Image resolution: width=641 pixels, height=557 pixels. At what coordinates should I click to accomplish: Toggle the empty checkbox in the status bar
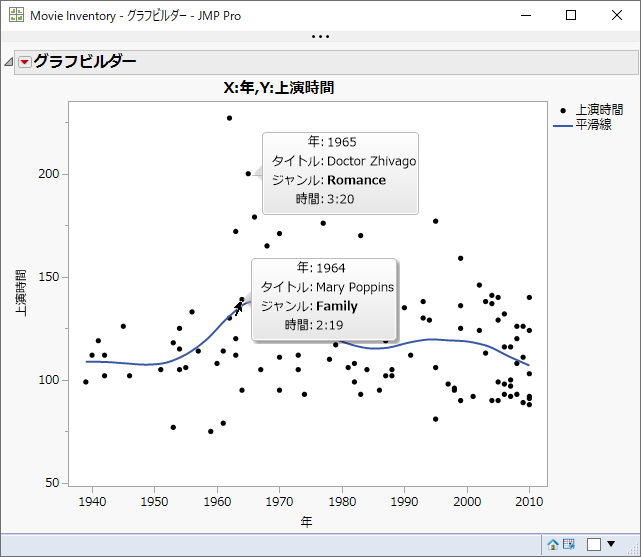tap(594, 544)
